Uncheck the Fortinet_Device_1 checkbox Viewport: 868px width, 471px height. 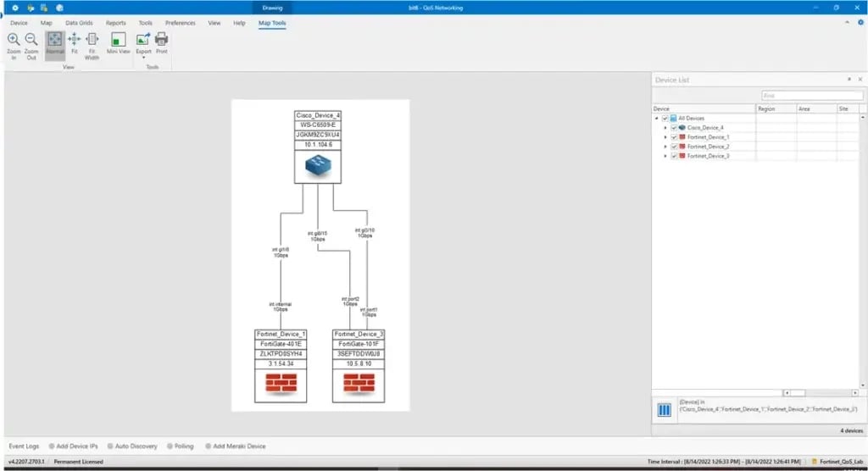[674, 136]
